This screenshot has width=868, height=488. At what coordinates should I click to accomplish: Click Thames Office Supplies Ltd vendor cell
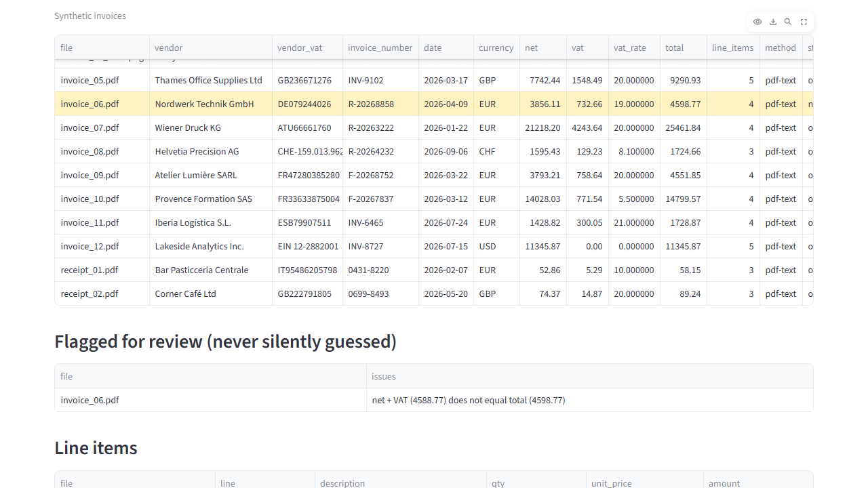point(211,80)
